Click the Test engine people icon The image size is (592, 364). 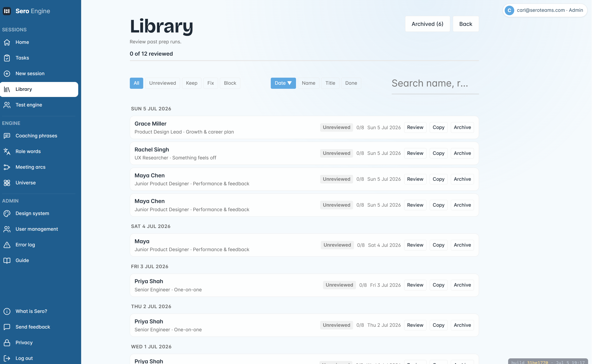pos(7,105)
